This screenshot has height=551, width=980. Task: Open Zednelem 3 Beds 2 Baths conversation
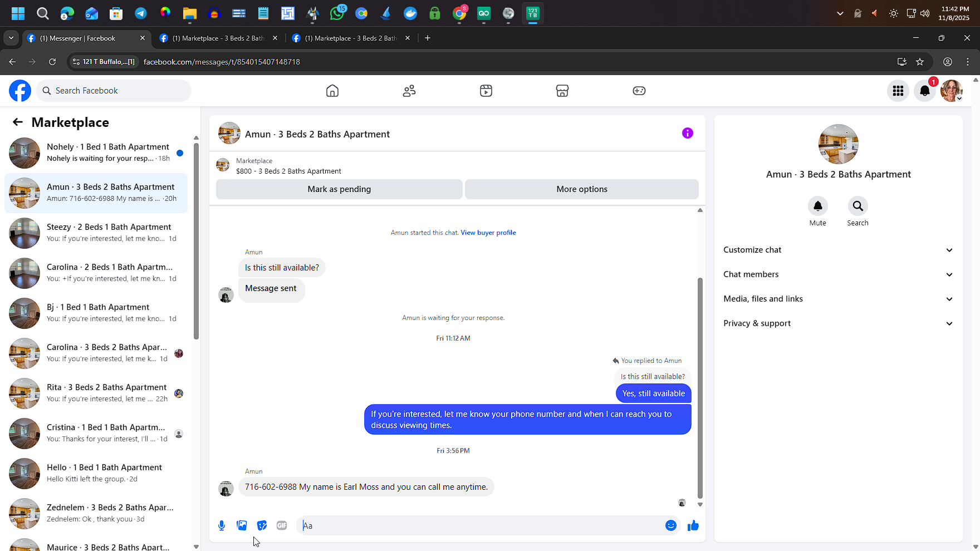(x=96, y=514)
